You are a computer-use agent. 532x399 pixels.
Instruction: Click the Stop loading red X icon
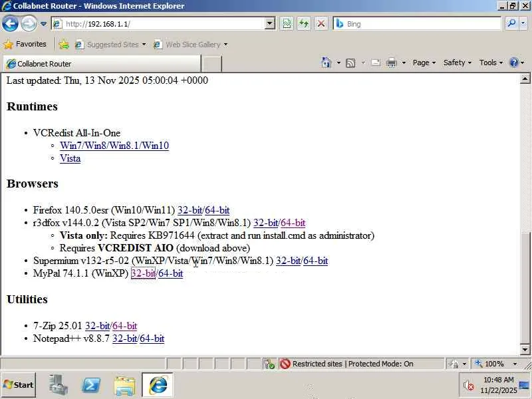321,24
